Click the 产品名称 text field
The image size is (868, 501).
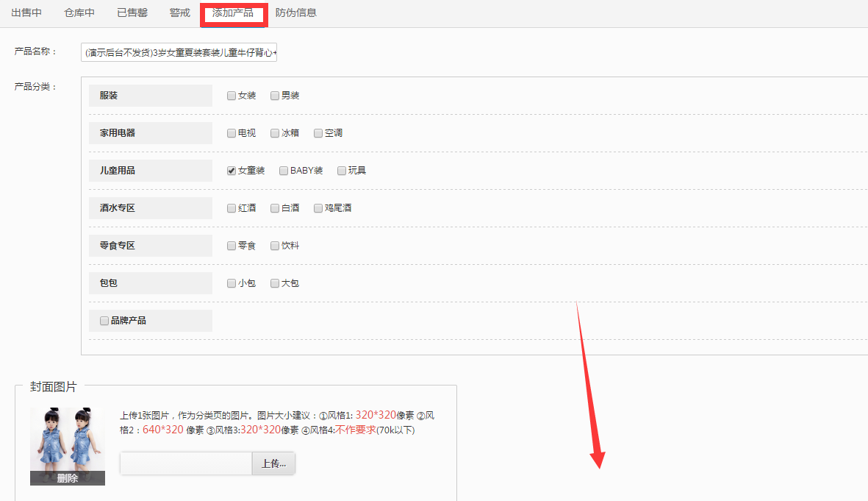click(179, 52)
